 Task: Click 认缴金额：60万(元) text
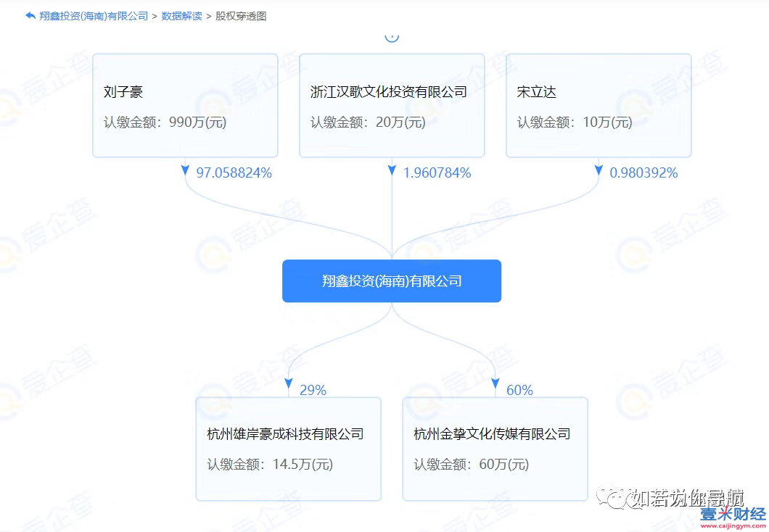[x=472, y=464]
